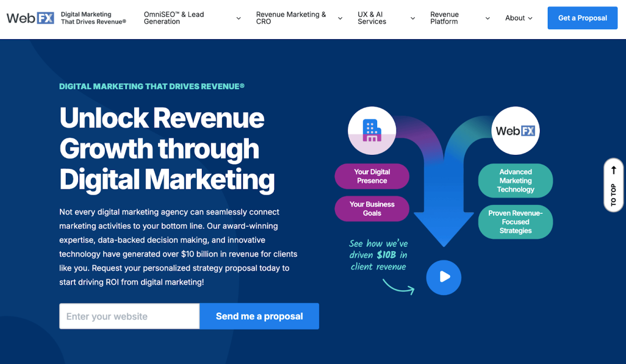626x364 pixels.
Task: Open UX & AI Services menu
Action: pos(372,18)
